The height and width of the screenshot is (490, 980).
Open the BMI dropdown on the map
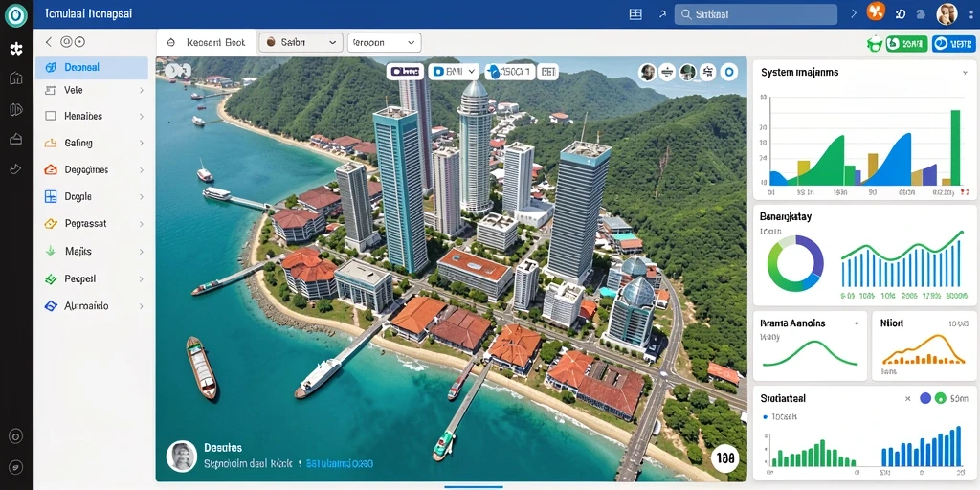coord(455,72)
